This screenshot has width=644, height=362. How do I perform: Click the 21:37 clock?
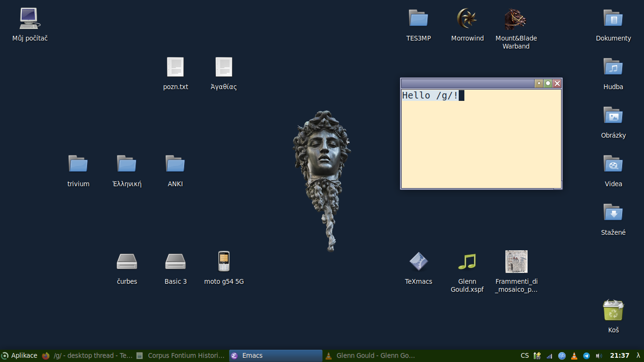(619, 356)
